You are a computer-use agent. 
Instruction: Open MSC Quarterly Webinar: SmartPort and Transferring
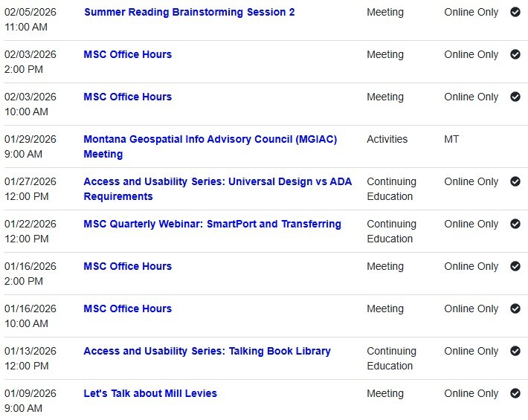212,224
